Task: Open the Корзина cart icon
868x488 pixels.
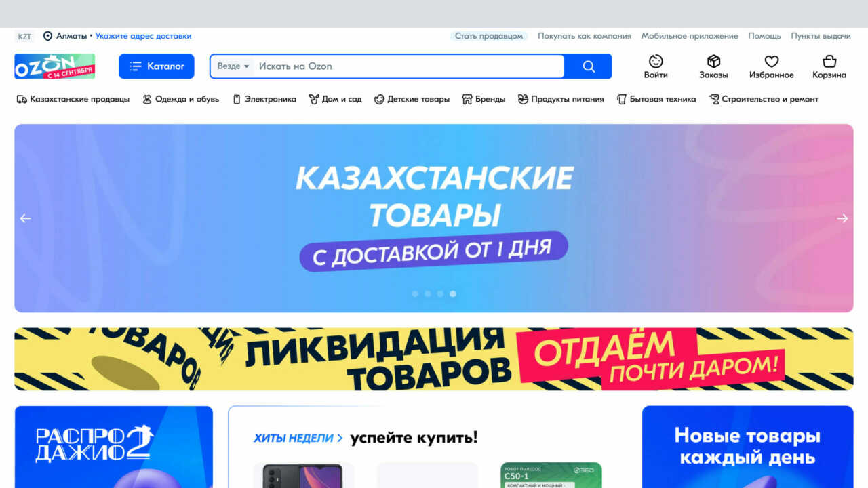Action: pyautogui.click(x=829, y=61)
